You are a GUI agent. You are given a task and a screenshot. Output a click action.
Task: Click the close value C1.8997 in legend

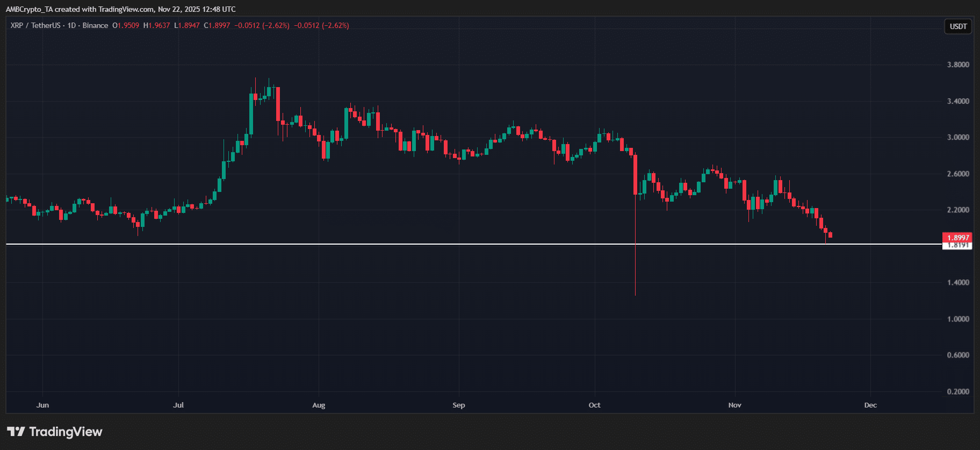click(217, 26)
